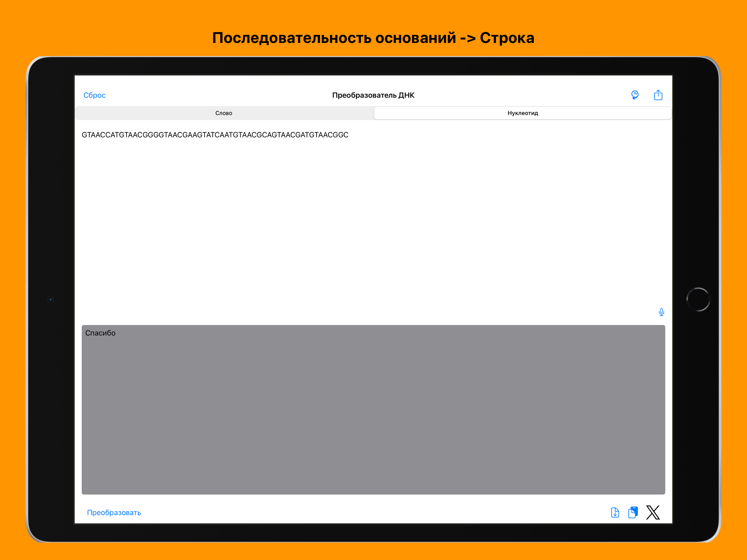Save the result with the file download icon

pyautogui.click(x=615, y=512)
